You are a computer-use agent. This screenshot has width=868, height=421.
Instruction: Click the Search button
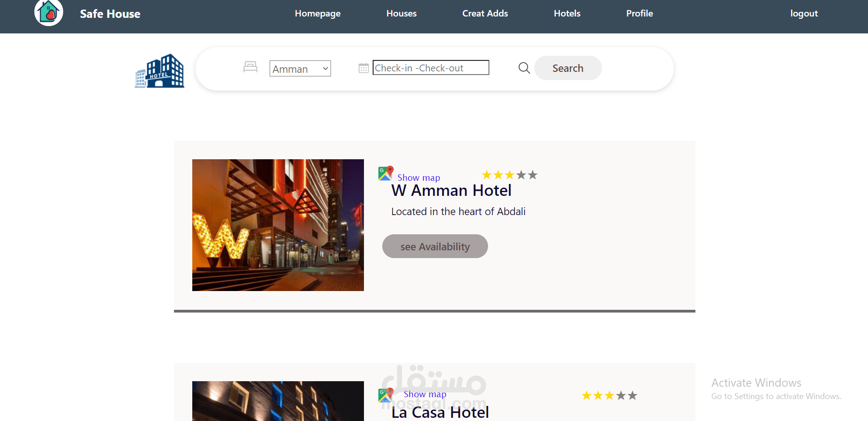pyautogui.click(x=568, y=68)
